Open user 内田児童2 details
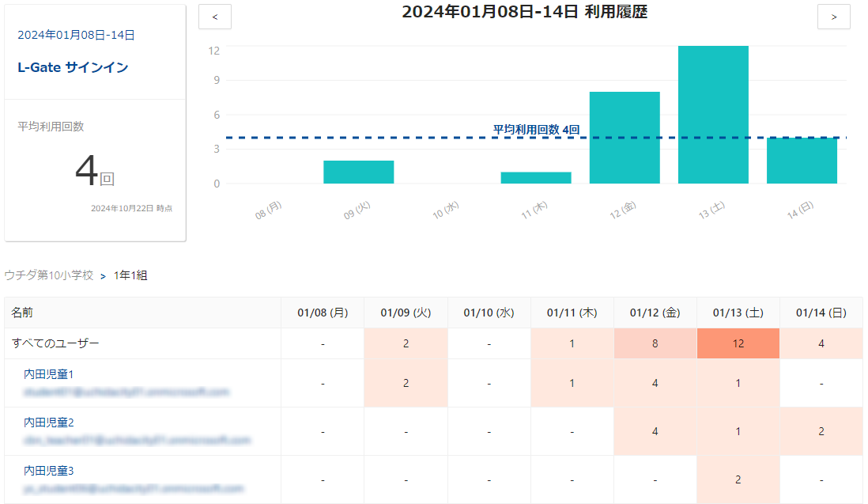The image size is (868, 504). pos(49,423)
